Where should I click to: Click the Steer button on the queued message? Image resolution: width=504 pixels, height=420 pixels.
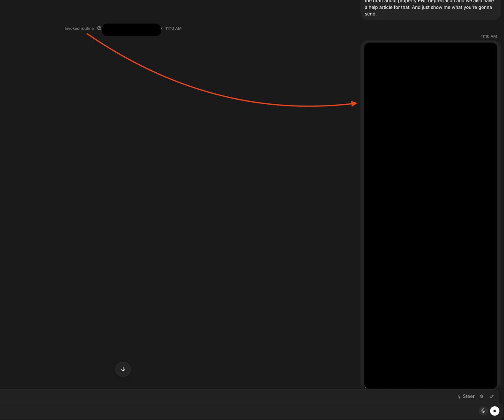click(x=465, y=396)
